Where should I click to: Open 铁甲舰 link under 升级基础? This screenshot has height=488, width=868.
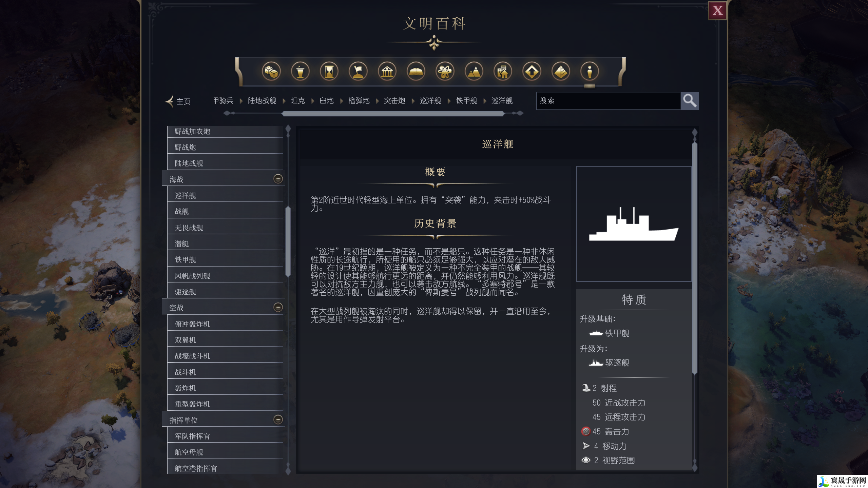point(617,333)
